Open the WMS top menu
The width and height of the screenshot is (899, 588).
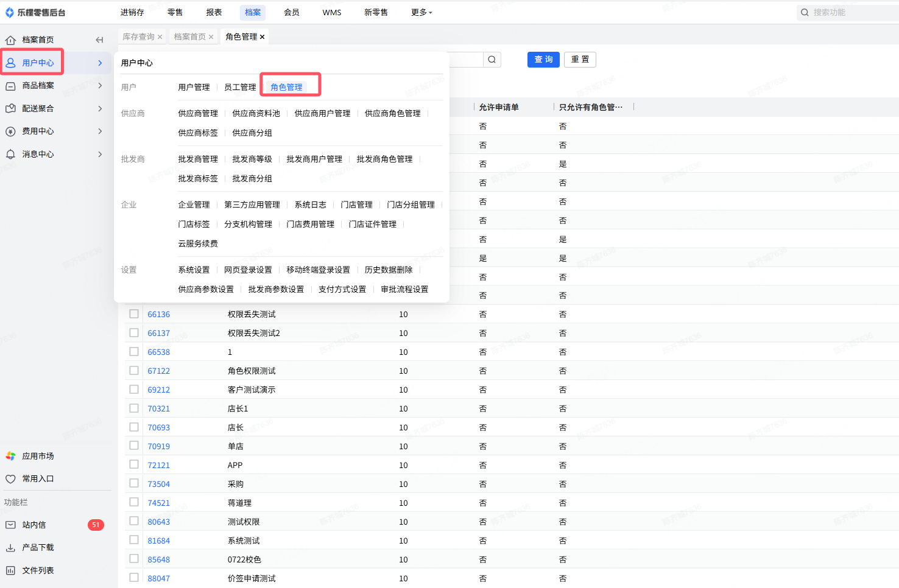[x=332, y=12]
